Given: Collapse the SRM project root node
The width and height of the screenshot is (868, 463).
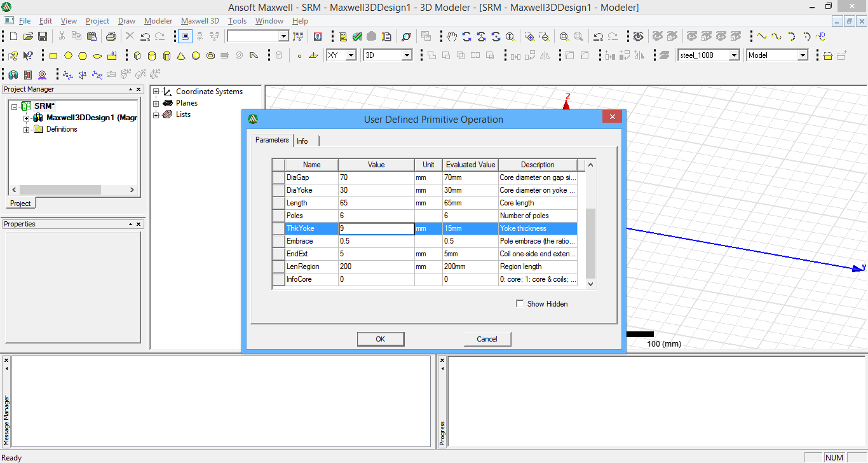Looking at the screenshot, I should pos(15,106).
